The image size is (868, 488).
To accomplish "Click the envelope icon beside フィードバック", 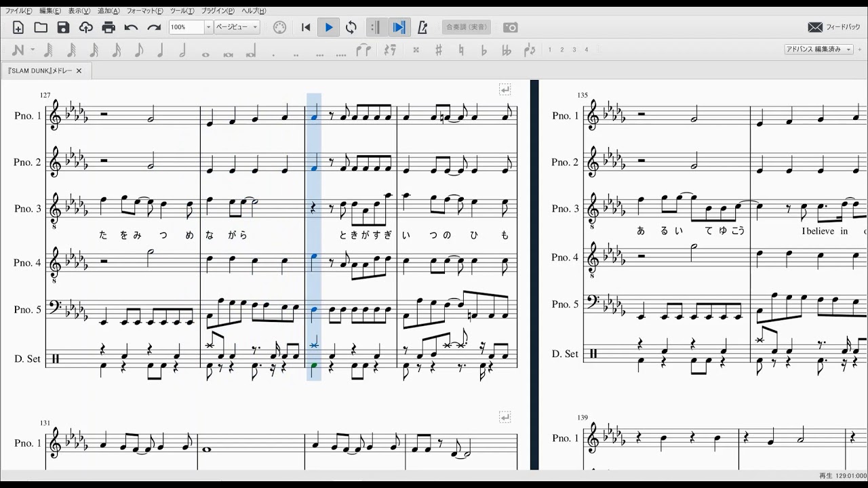I will (x=815, y=27).
